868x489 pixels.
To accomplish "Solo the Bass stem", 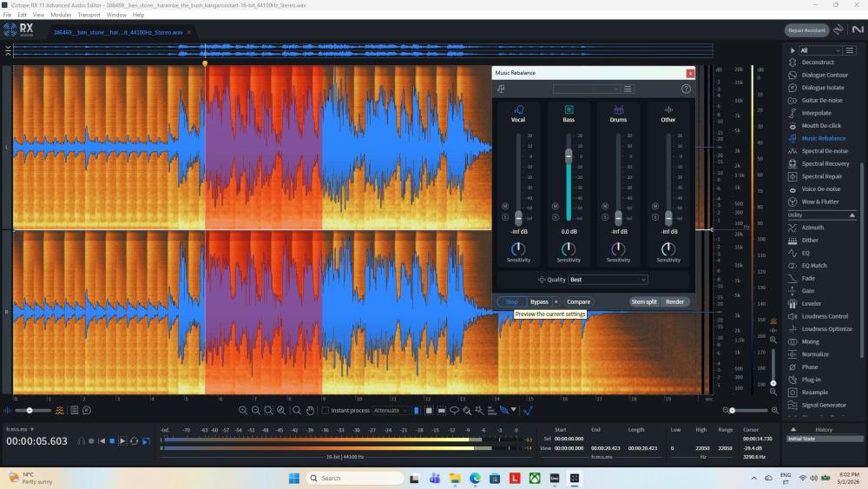I will (x=556, y=217).
